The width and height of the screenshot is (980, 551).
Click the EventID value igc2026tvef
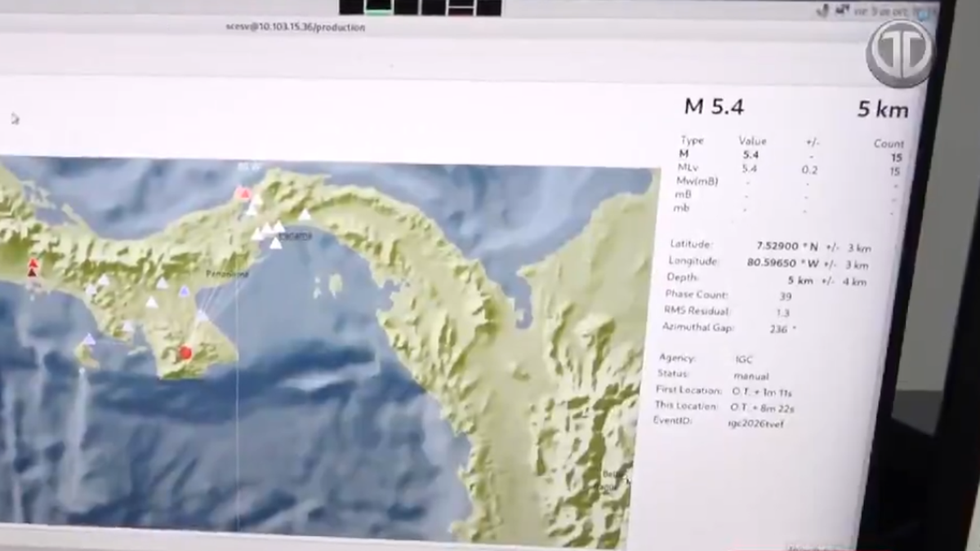pyautogui.click(x=755, y=424)
